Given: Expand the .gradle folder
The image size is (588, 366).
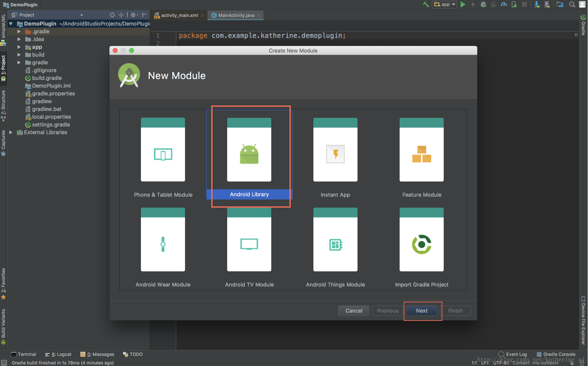Looking at the screenshot, I should pyautogui.click(x=19, y=31).
